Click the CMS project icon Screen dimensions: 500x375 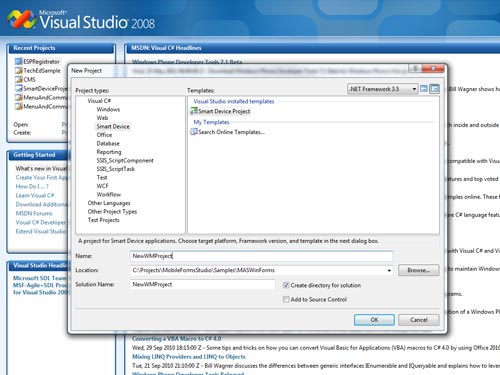(18, 79)
